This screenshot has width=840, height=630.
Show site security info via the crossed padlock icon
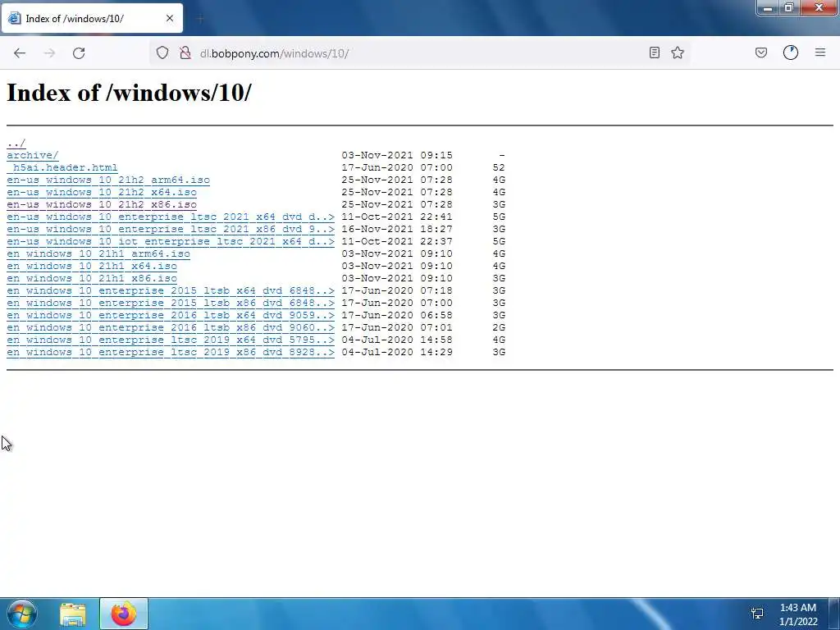185,52
